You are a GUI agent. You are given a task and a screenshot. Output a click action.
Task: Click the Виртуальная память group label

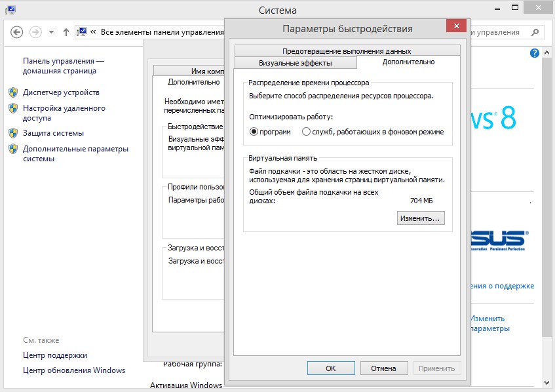[283, 158]
